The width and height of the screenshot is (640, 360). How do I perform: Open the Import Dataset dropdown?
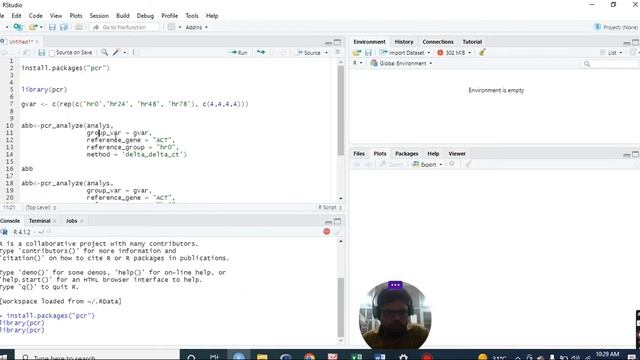(405, 53)
